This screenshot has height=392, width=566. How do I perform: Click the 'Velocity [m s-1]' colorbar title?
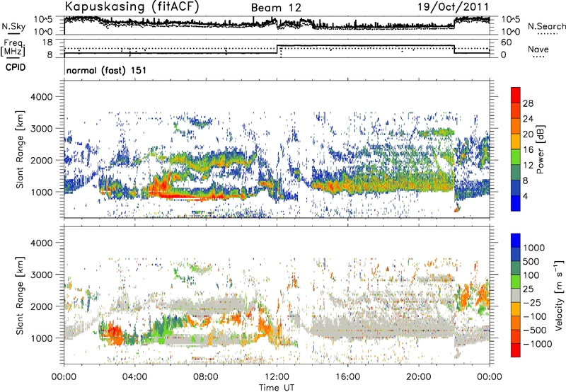pos(558,295)
